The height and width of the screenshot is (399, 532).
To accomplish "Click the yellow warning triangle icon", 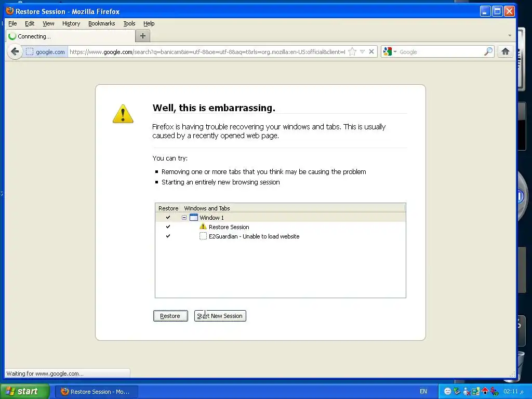I will pyautogui.click(x=123, y=114).
